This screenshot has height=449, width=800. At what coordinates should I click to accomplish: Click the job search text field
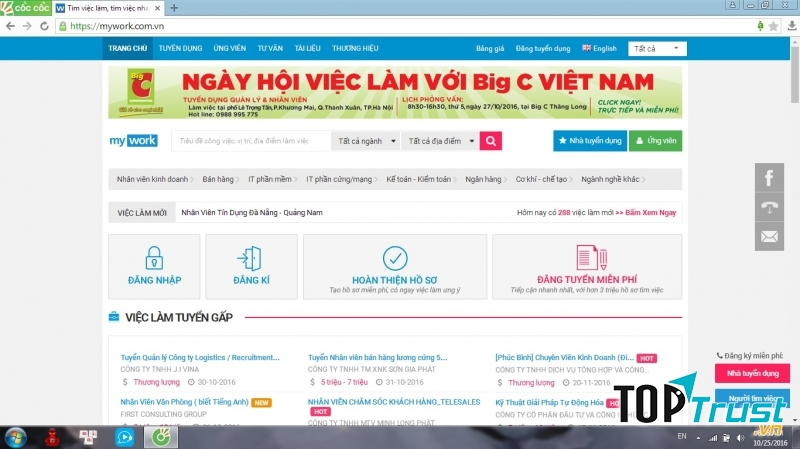(x=251, y=141)
